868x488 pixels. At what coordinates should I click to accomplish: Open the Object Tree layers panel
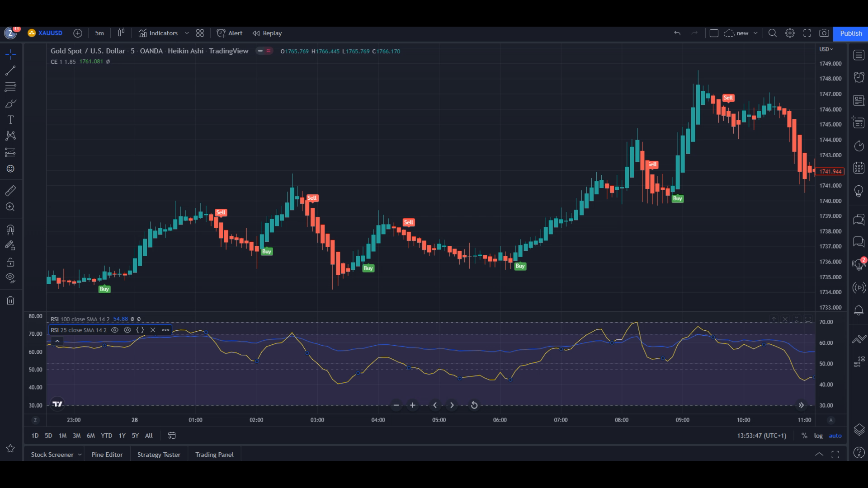859,430
